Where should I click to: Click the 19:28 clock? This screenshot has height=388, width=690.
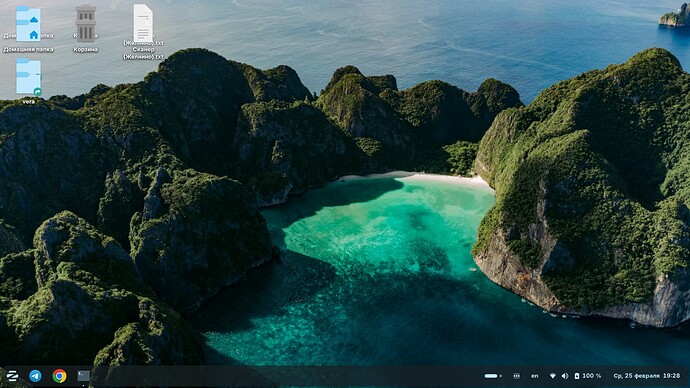[672, 376]
